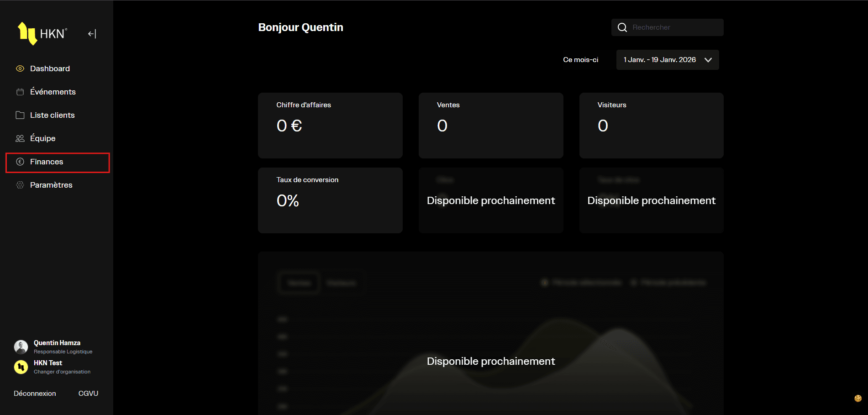Click the Paramètres gear icon

click(20, 185)
